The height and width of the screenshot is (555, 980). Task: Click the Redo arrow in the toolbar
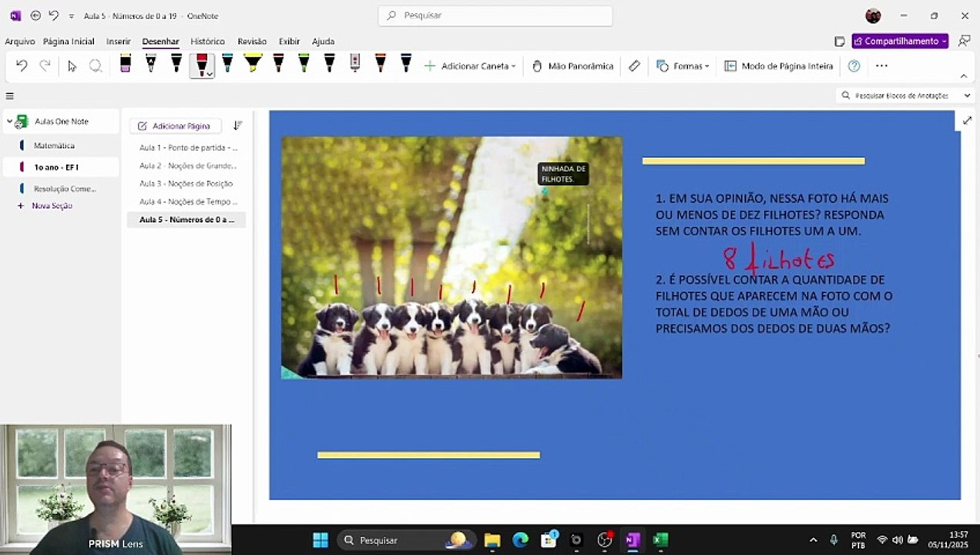[x=45, y=66]
